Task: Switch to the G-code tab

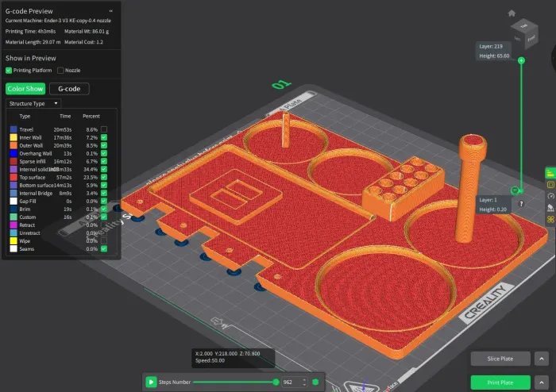Action: pos(69,89)
